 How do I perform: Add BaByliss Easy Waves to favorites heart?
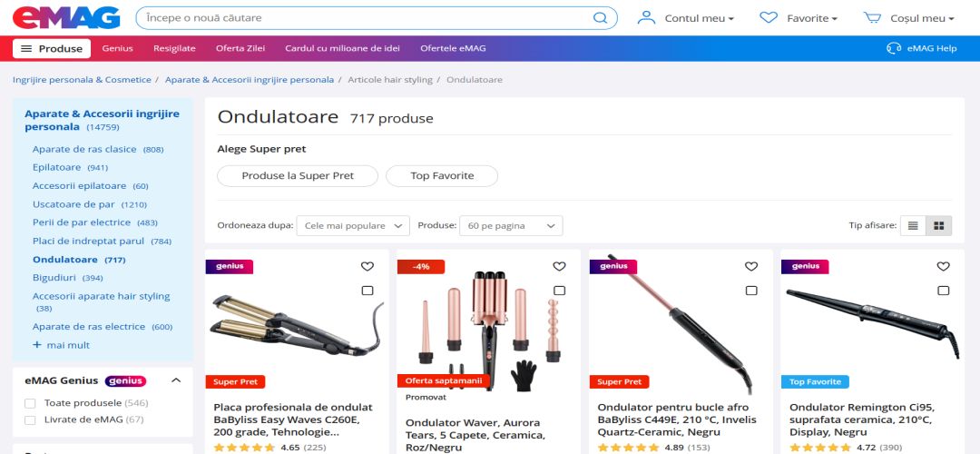click(367, 266)
